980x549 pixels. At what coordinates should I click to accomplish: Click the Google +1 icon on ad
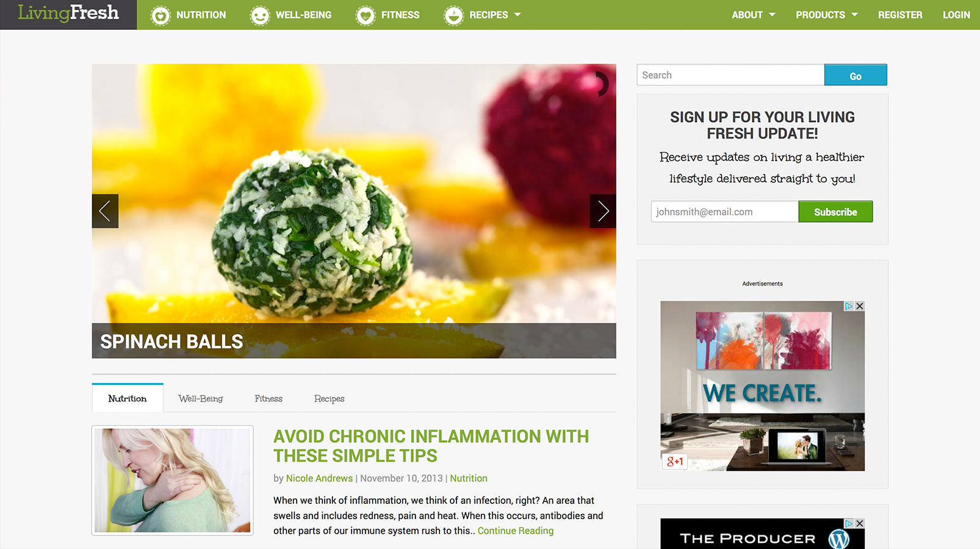[675, 462]
